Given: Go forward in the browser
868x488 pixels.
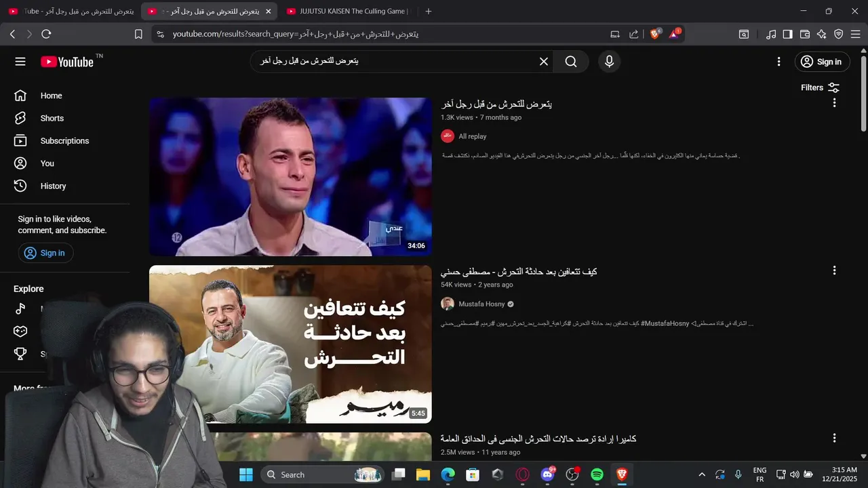Looking at the screenshot, I should point(29,34).
